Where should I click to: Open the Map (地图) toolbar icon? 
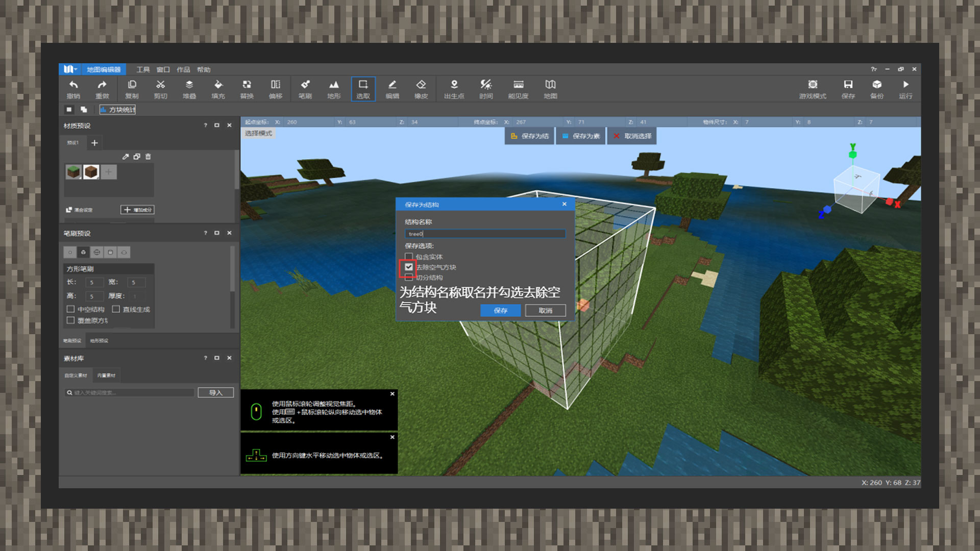click(x=550, y=89)
